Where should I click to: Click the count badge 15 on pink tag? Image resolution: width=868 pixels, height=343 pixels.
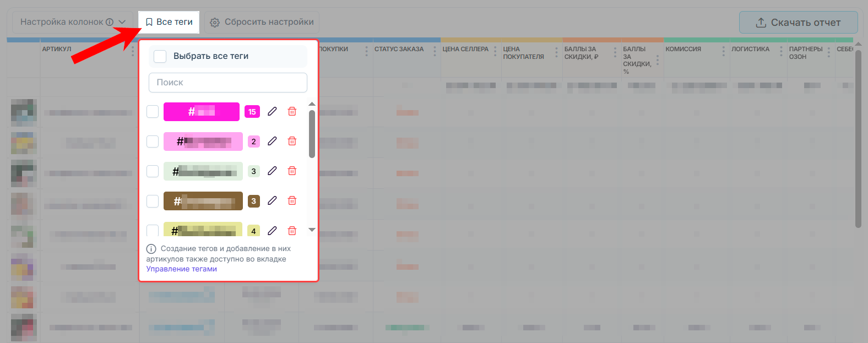[252, 112]
